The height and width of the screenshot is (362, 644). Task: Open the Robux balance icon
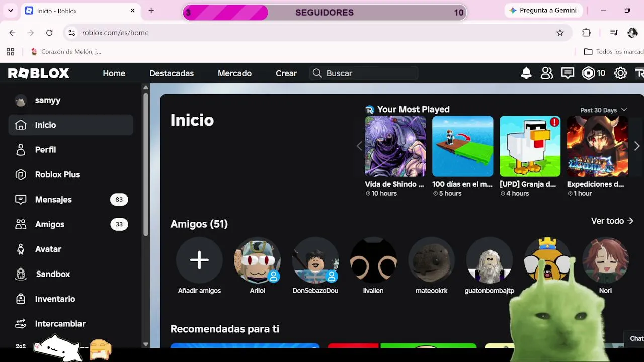pos(588,73)
